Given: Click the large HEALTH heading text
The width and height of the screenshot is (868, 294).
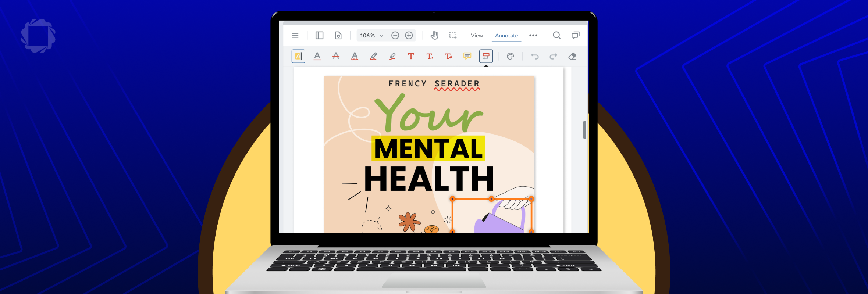Looking at the screenshot, I should click(x=429, y=179).
